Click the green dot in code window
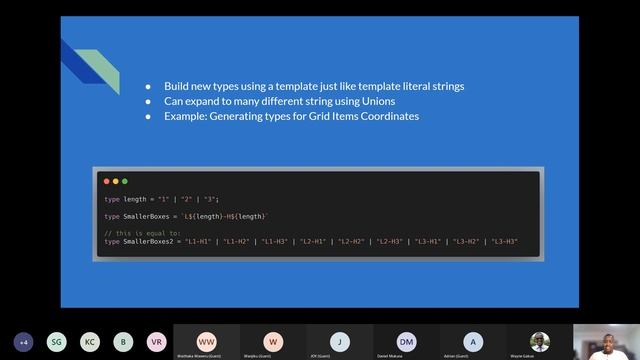640x360 pixels. (x=125, y=181)
